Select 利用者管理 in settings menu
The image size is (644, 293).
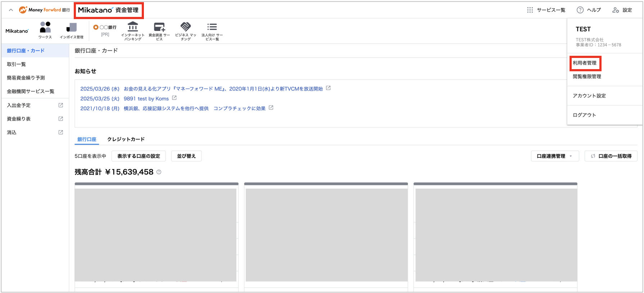(x=585, y=63)
